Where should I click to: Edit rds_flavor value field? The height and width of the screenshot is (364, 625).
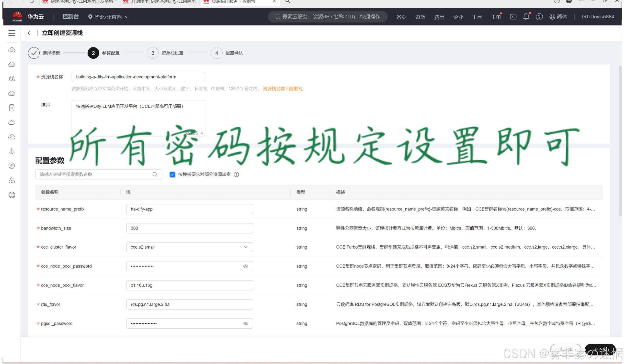point(190,304)
